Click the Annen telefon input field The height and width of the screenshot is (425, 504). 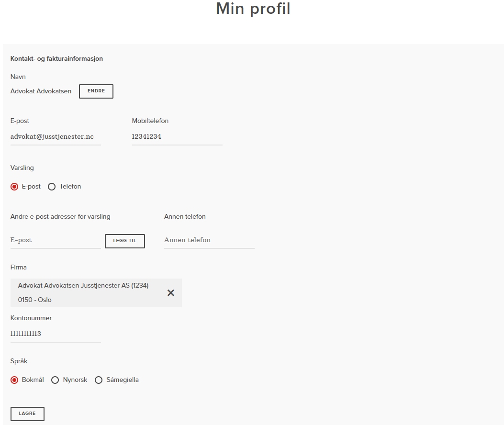pos(209,240)
